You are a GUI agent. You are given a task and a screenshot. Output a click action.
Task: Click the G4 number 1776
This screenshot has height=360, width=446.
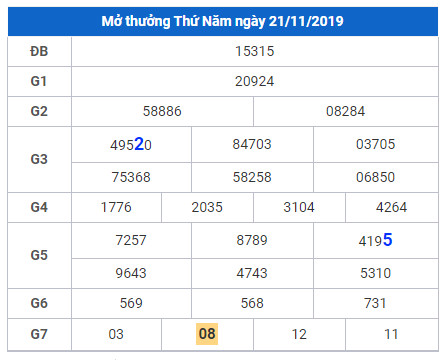[x=116, y=207]
